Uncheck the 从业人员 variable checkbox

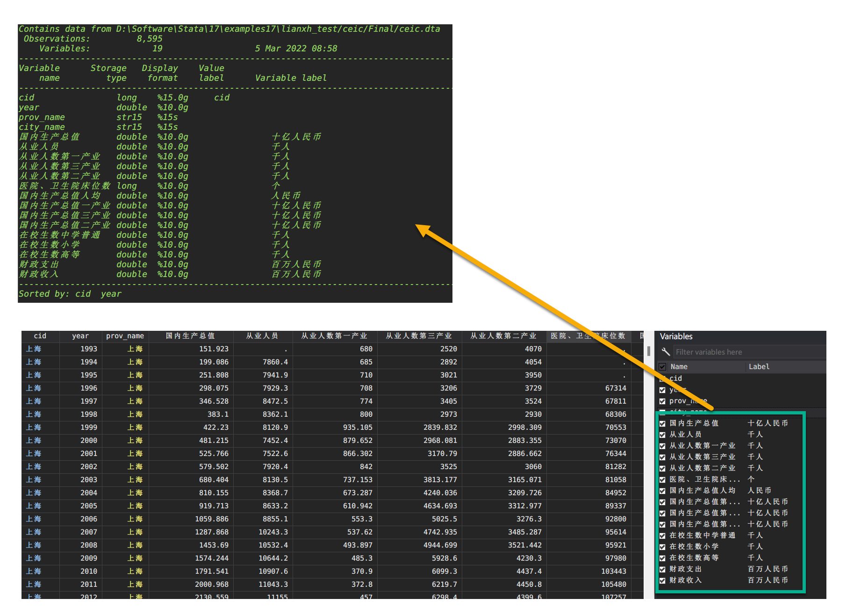click(x=662, y=435)
